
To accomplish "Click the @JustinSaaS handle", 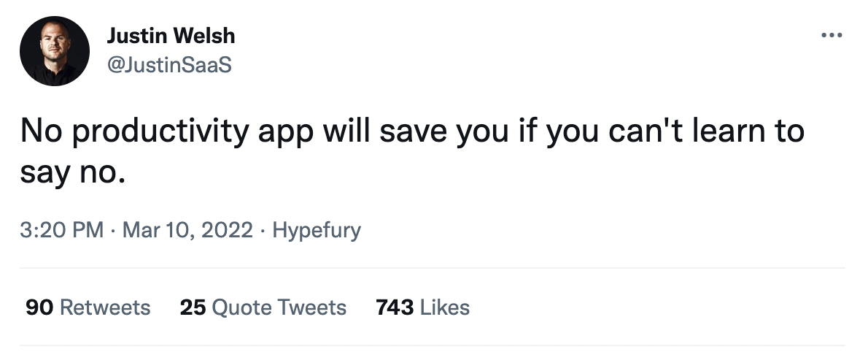I will pos(168,65).
